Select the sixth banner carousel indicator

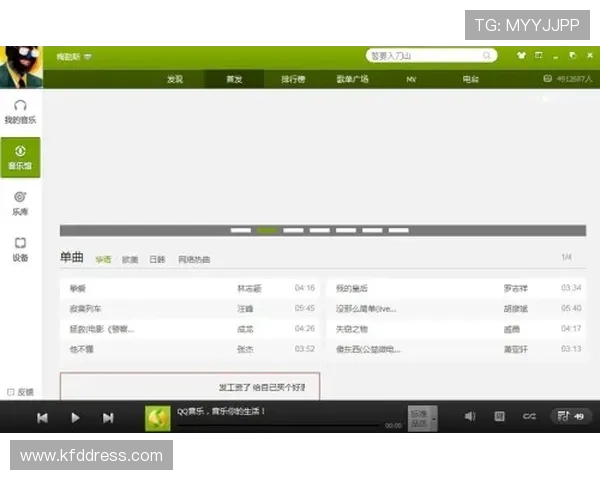coord(372,230)
